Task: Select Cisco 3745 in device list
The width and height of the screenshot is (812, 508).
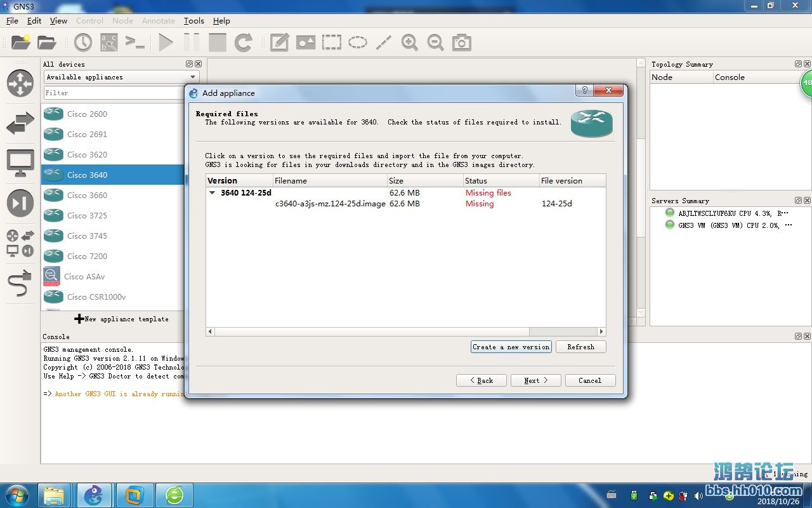Action: (113, 236)
